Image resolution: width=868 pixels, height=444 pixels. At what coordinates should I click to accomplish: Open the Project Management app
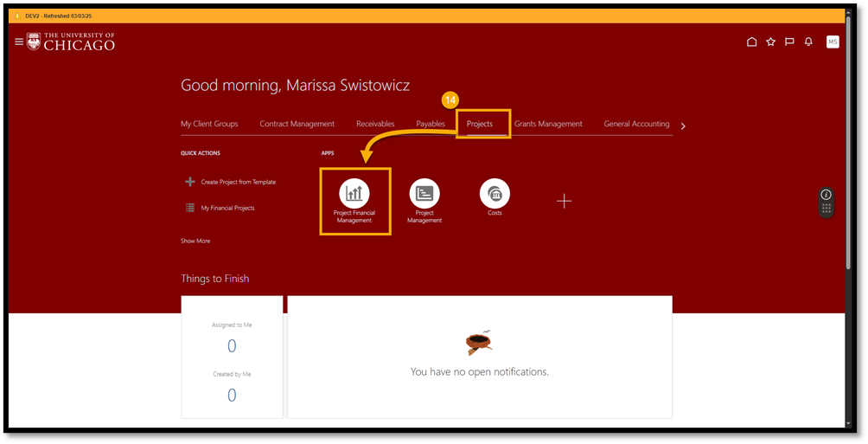click(x=424, y=194)
